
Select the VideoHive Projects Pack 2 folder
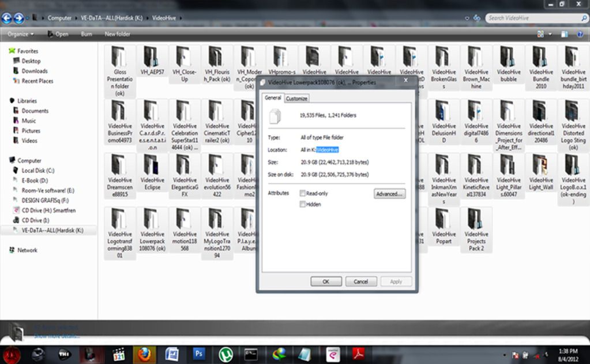[476, 230]
